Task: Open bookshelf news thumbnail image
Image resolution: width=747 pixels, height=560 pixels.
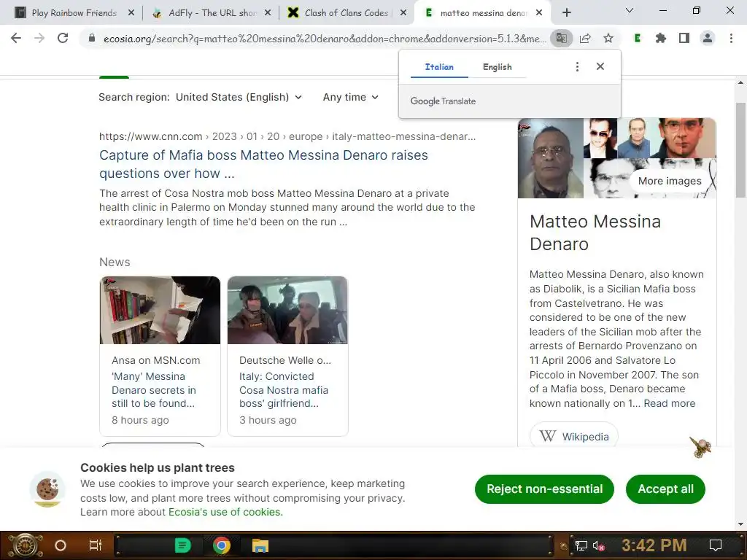Action: [x=160, y=310]
